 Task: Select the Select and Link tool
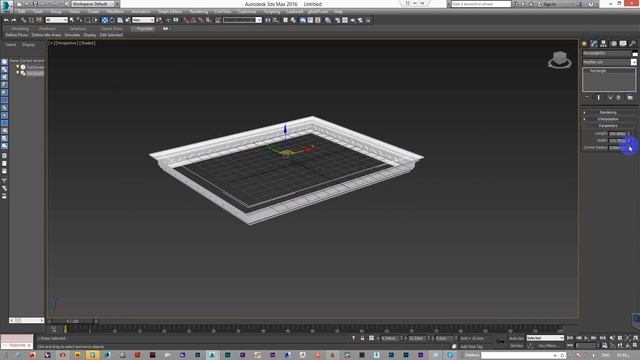pyautogui.click(x=23, y=20)
